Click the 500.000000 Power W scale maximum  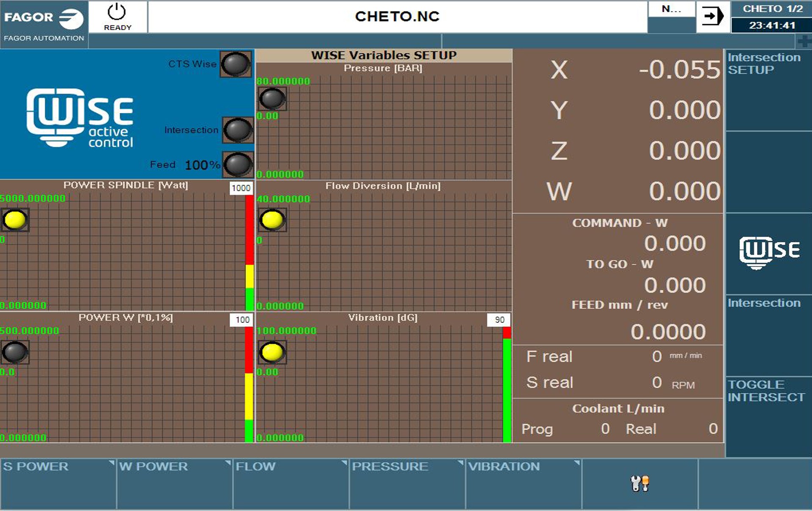30,331
